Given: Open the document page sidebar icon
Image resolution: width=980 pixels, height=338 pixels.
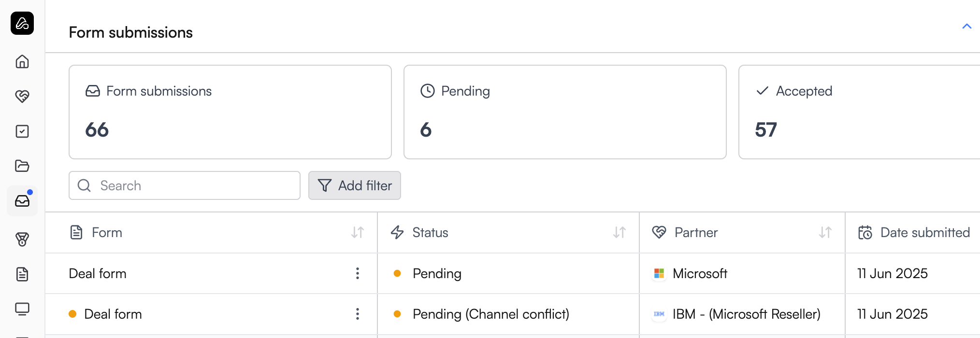Looking at the screenshot, I should [x=22, y=274].
